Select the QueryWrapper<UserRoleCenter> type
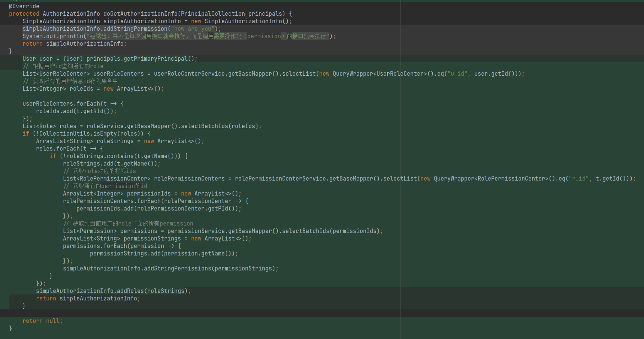Viewport: 644px width, 339px height. [x=380, y=74]
